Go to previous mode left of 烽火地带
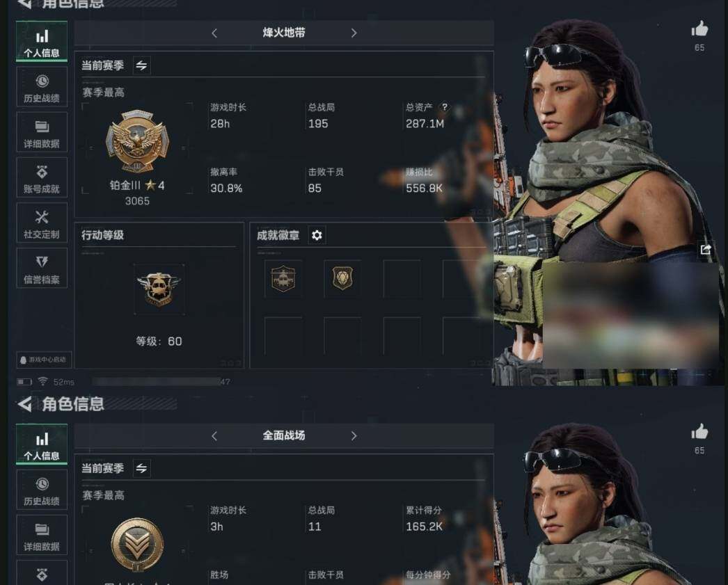728x585 pixels. (x=214, y=33)
